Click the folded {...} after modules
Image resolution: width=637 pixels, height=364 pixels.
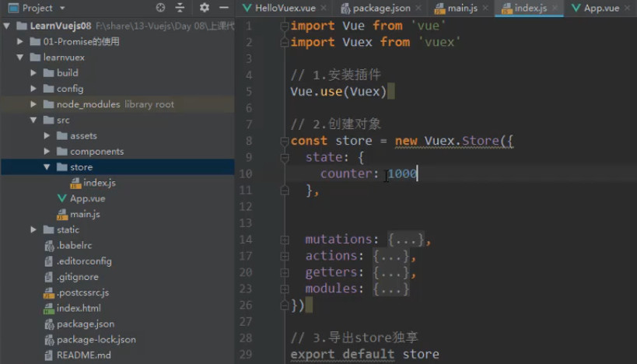[390, 289]
